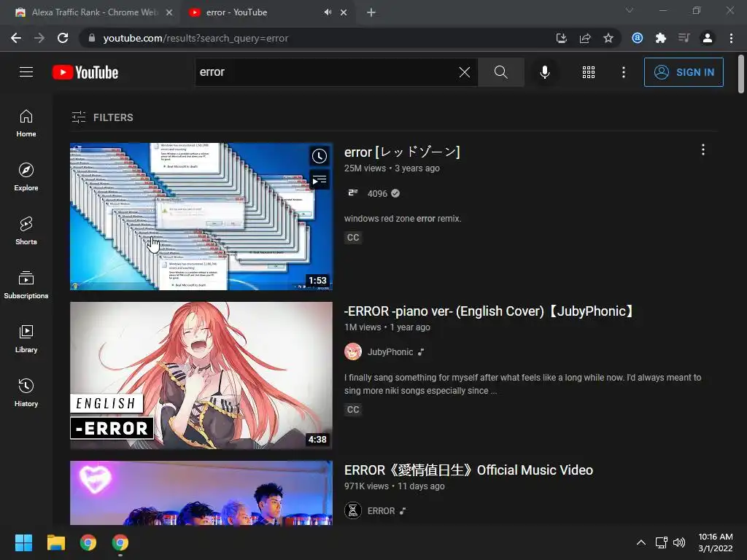Open the YouTube hamburger guide menu

click(x=26, y=72)
